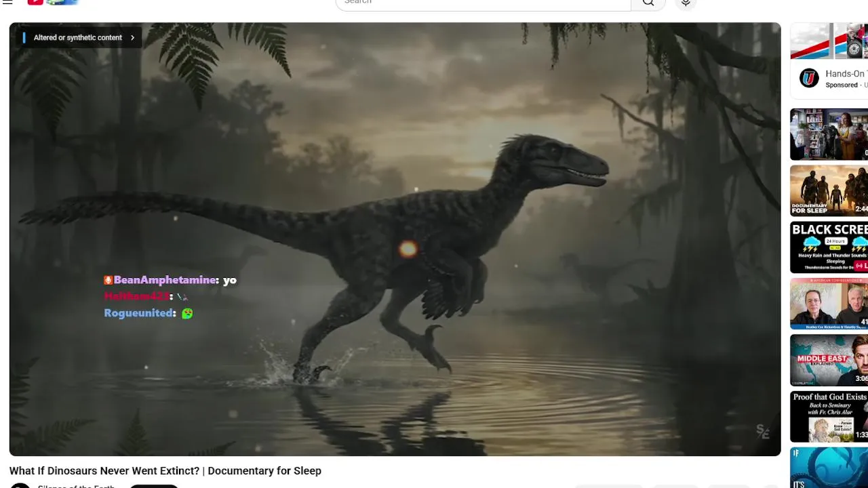
Task: Click the 'Sponsored' label in the ad
Action: pos(842,85)
